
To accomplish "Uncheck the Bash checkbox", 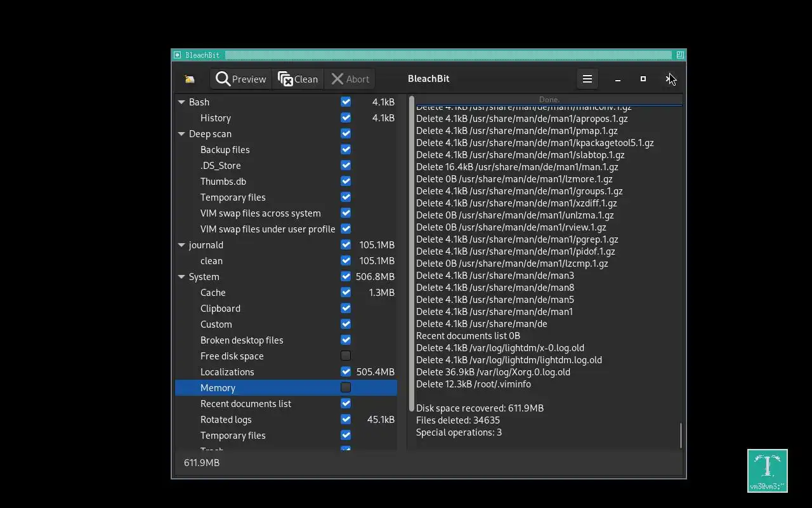I will pos(346,102).
